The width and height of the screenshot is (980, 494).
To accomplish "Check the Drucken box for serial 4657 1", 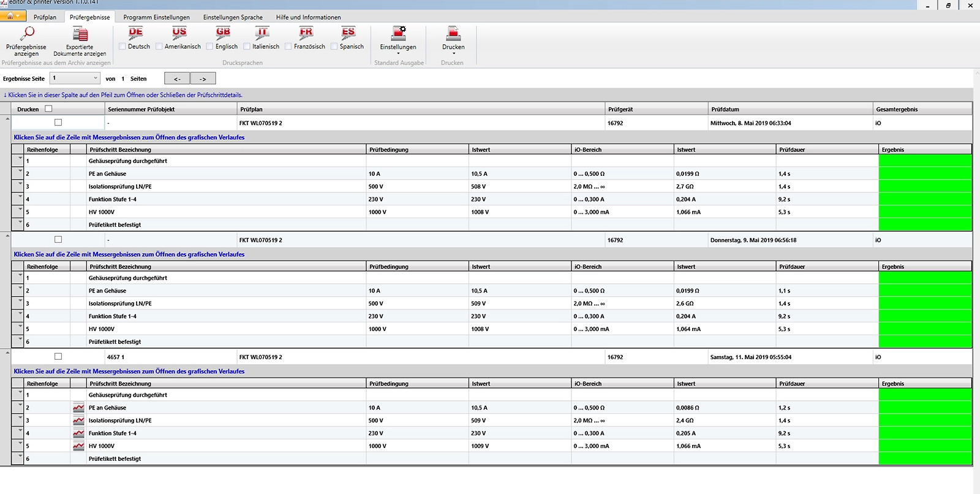I will [58, 357].
